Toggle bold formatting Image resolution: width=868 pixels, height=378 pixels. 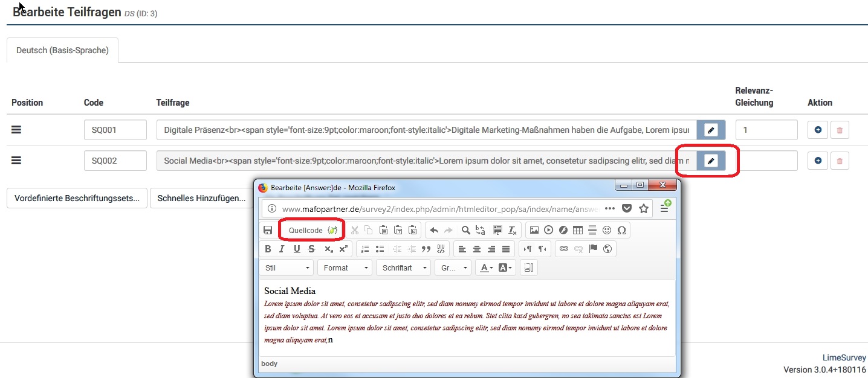[x=268, y=249]
